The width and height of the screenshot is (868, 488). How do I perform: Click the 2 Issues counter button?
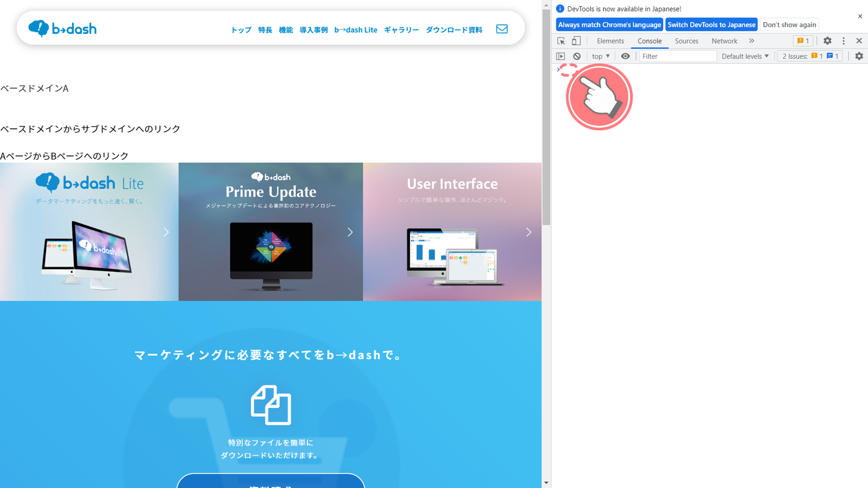tap(810, 56)
